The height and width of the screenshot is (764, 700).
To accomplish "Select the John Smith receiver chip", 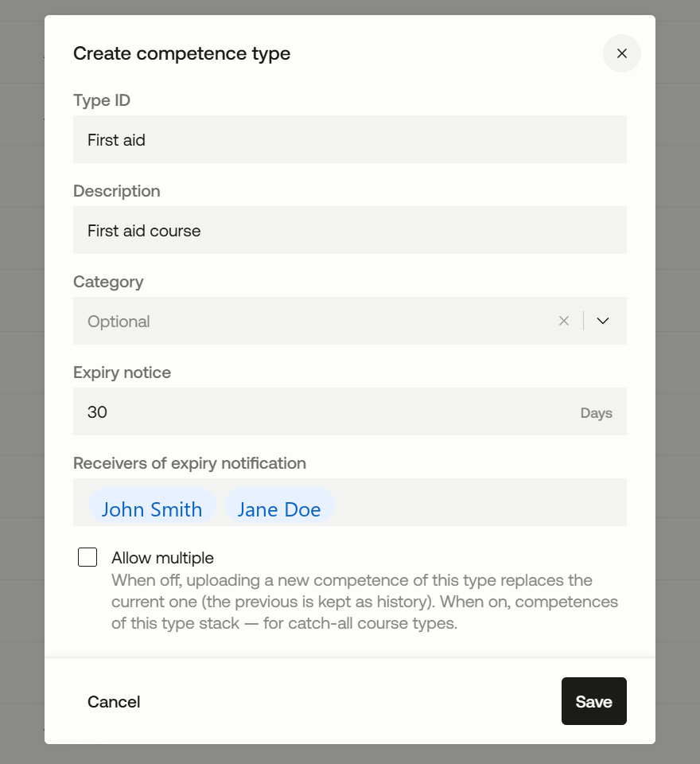I will tap(152, 509).
